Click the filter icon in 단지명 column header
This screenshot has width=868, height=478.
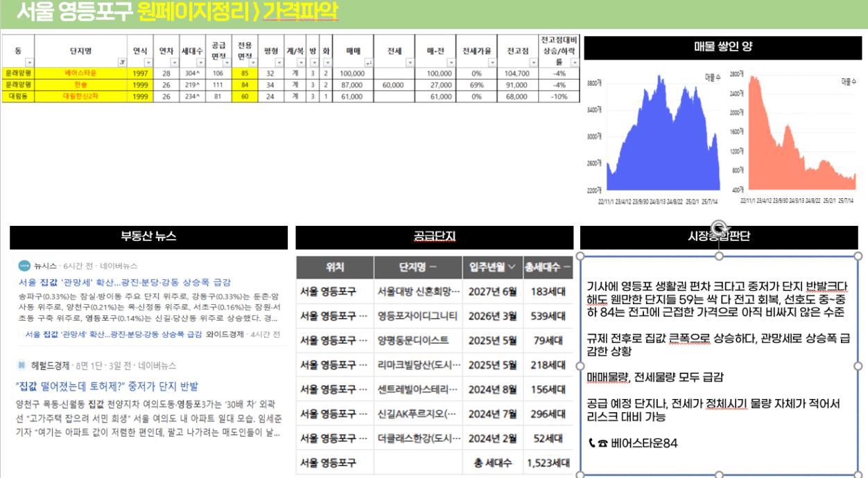click(122, 63)
